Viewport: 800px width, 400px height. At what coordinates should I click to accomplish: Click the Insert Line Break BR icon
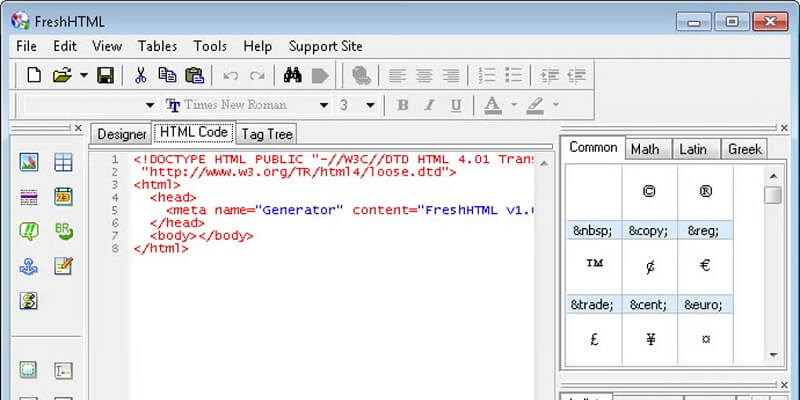point(64,232)
